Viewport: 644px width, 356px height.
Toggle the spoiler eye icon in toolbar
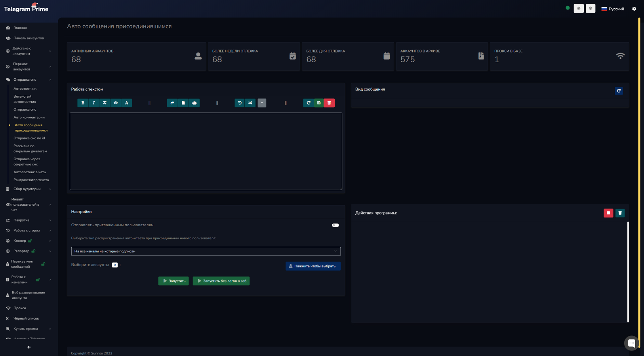[116, 103]
